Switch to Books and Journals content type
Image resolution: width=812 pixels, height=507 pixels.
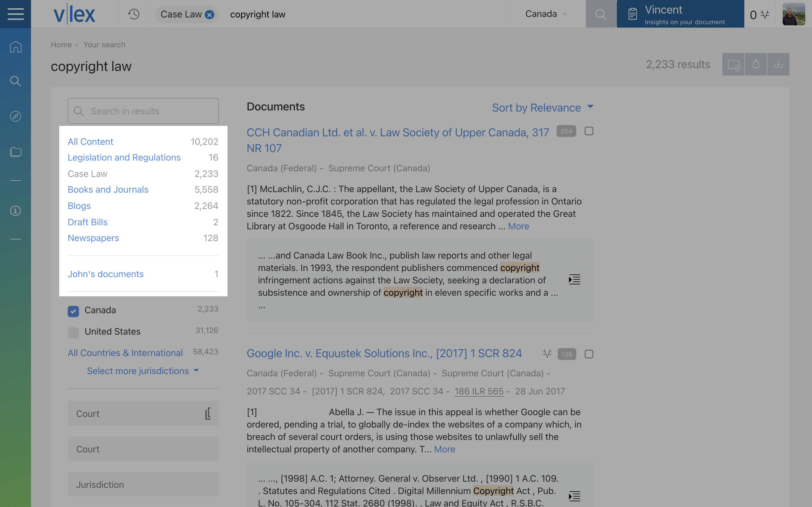108,190
